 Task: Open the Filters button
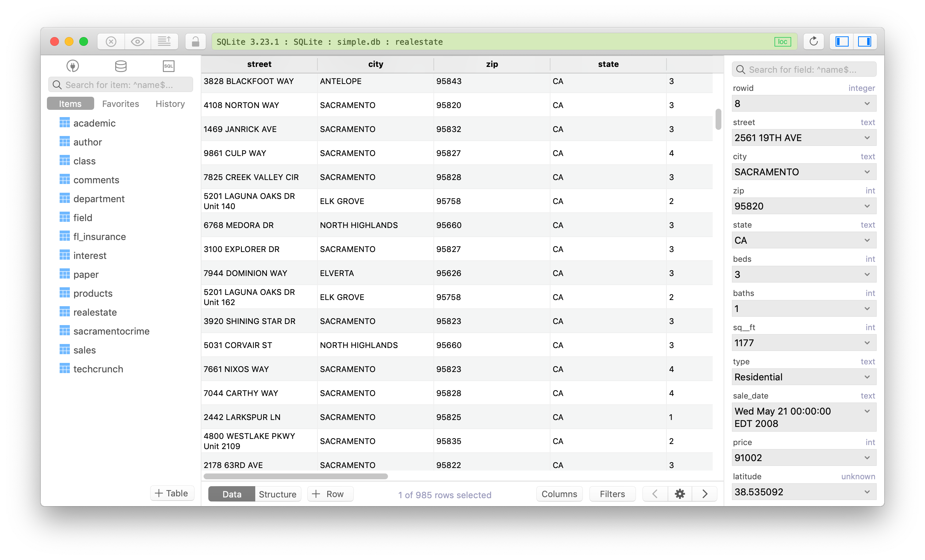[612, 494]
